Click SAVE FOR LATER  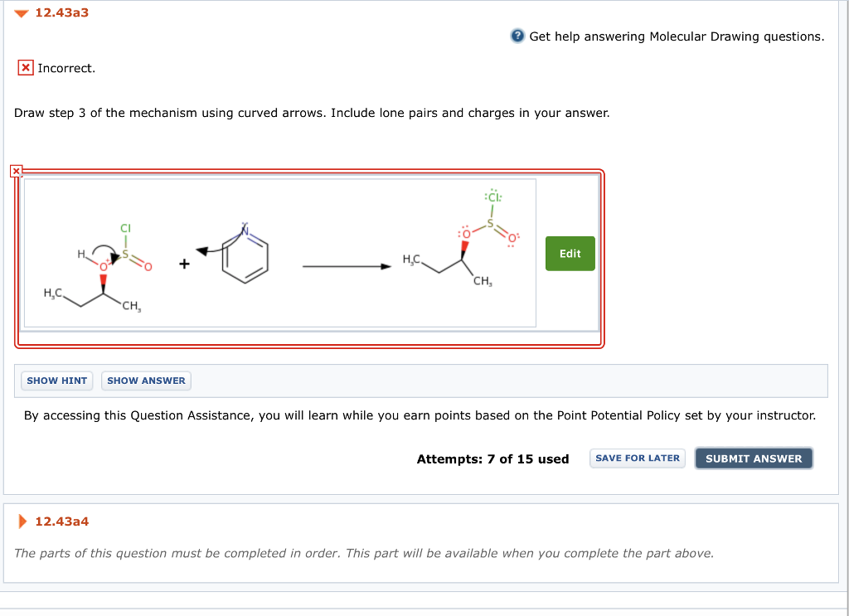637,458
